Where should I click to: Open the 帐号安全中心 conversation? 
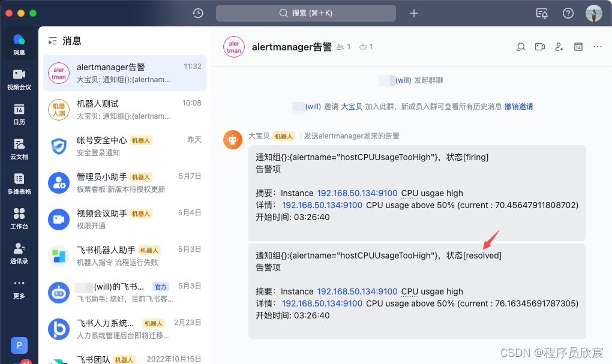click(125, 146)
